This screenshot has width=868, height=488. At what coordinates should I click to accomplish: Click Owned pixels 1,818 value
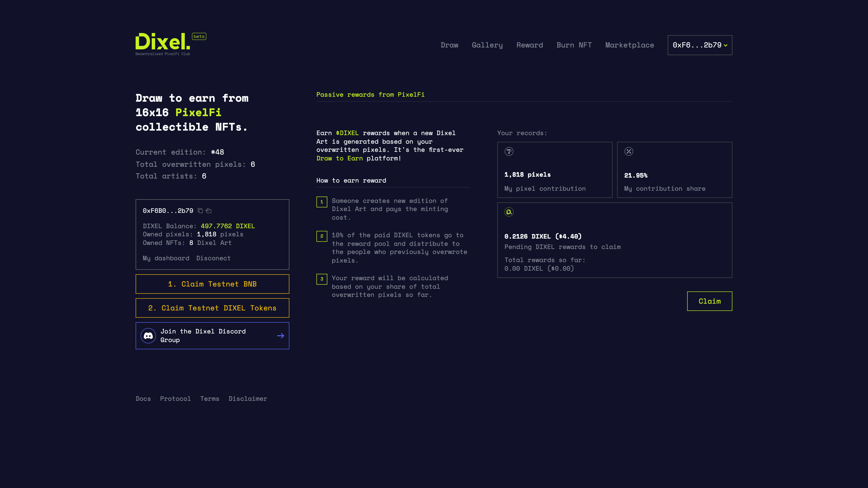coord(207,234)
